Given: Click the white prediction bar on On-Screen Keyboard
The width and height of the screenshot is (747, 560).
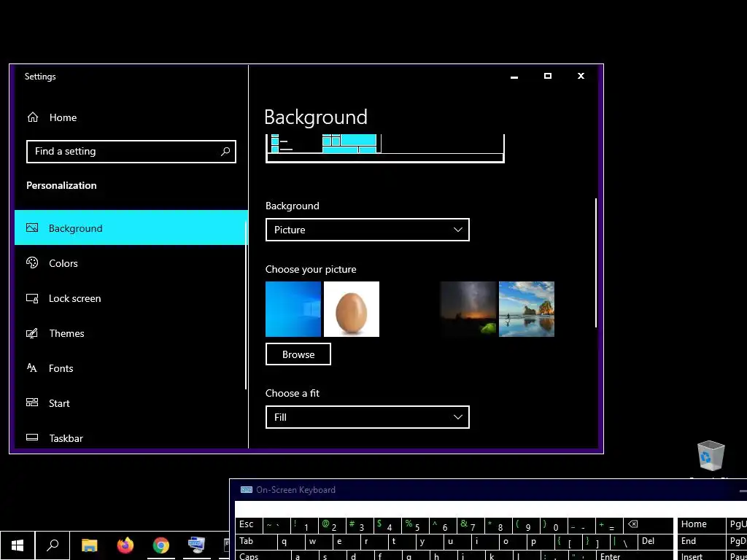Looking at the screenshot, I should coord(491,508).
